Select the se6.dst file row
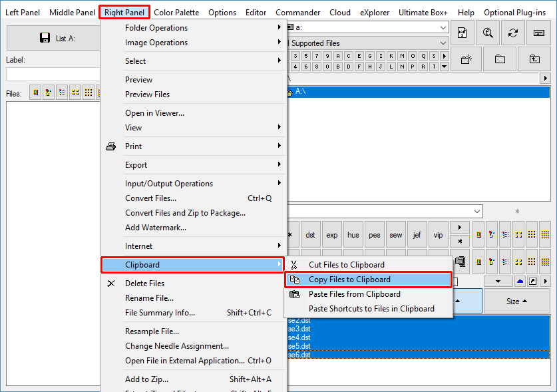 419,355
